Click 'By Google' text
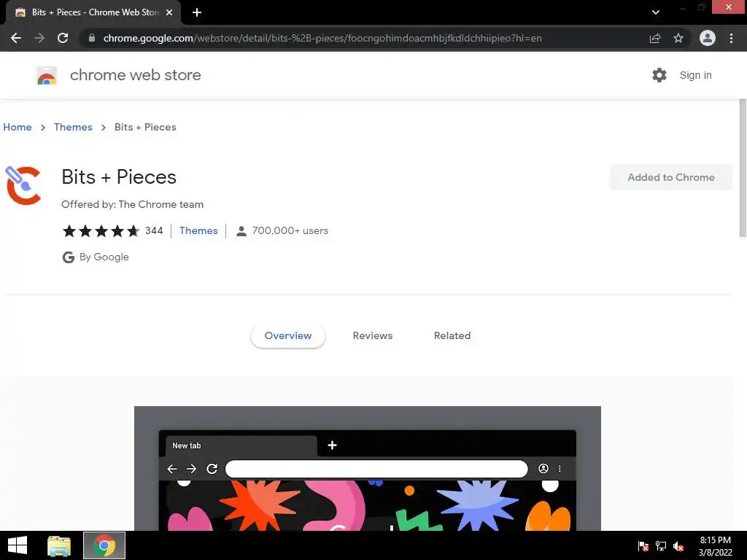The width and height of the screenshot is (747, 560). [104, 257]
